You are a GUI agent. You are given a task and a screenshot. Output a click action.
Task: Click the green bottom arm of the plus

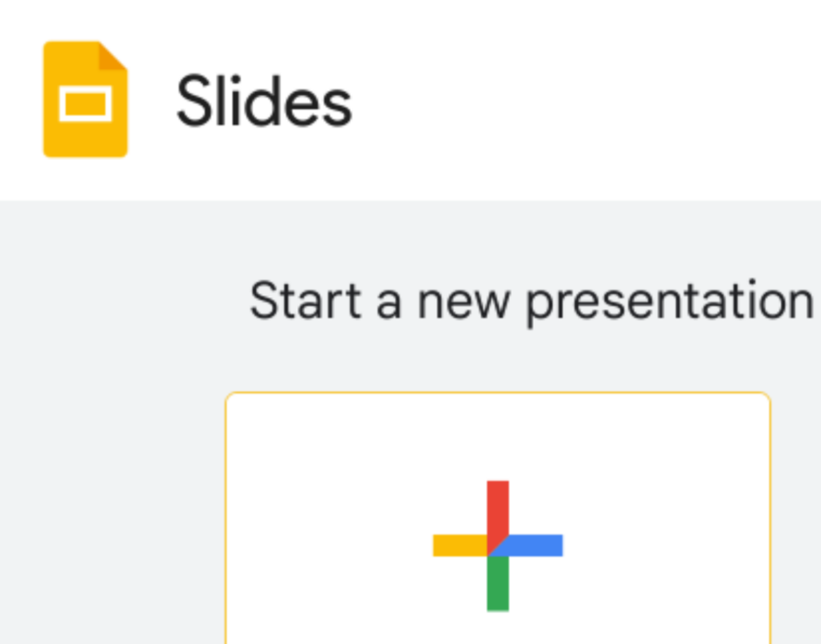497,585
